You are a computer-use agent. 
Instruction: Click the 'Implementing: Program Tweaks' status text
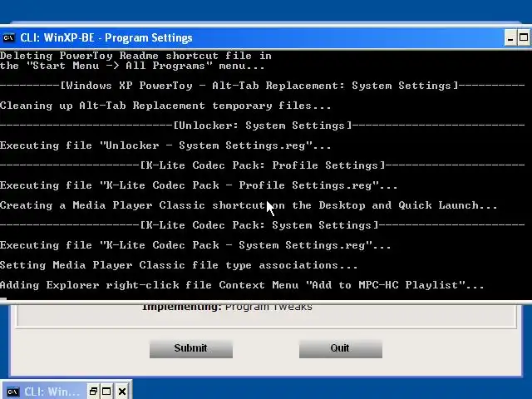[227, 307]
